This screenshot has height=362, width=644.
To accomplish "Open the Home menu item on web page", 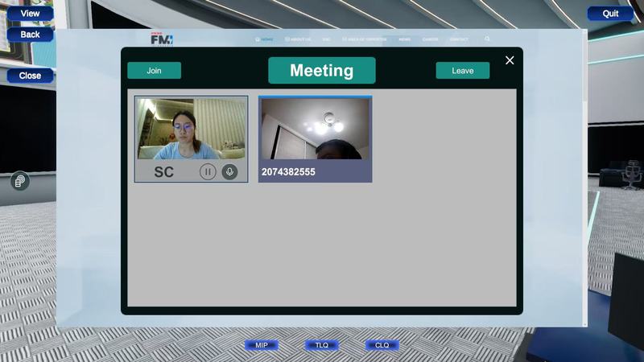I will click(x=264, y=39).
